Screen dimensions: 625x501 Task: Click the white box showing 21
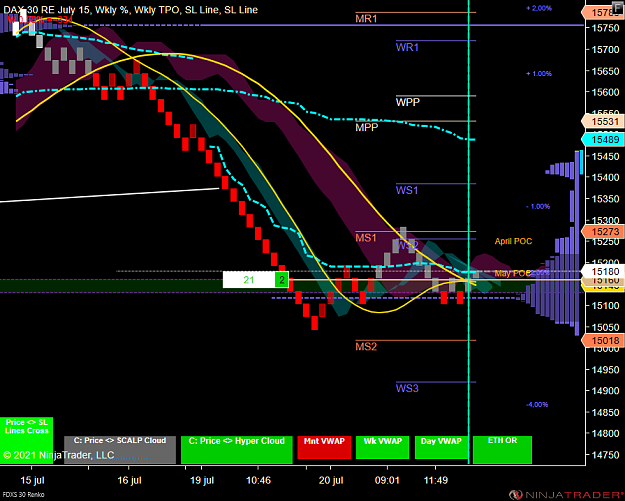[x=249, y=280]
